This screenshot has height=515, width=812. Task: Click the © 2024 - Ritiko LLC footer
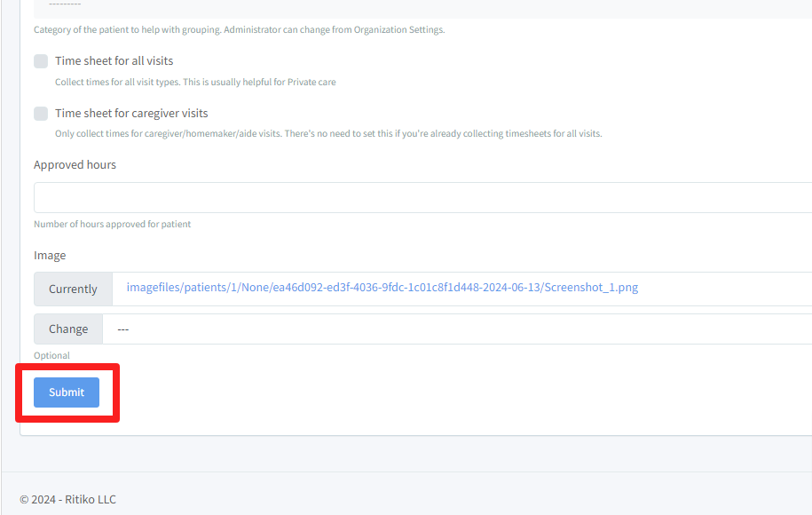pos(67,499)
